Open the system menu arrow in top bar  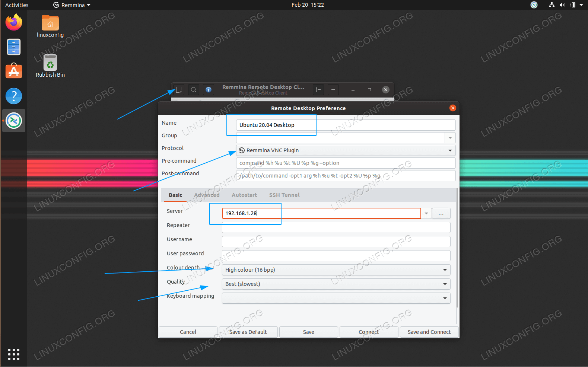(581, 5)
